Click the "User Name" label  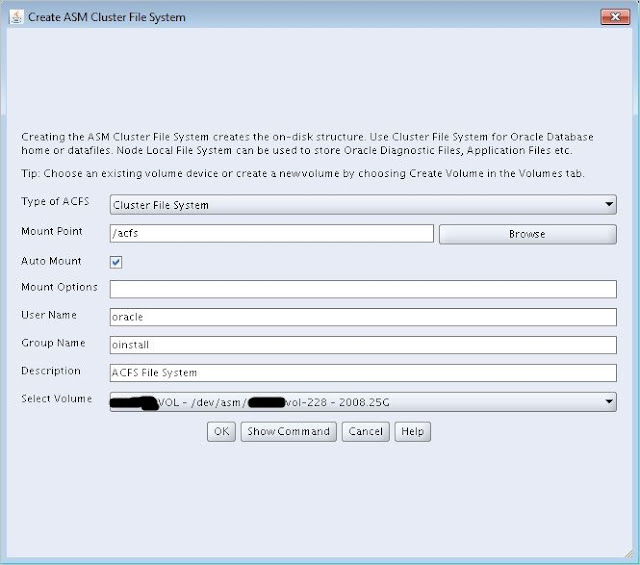pos(49,315)
